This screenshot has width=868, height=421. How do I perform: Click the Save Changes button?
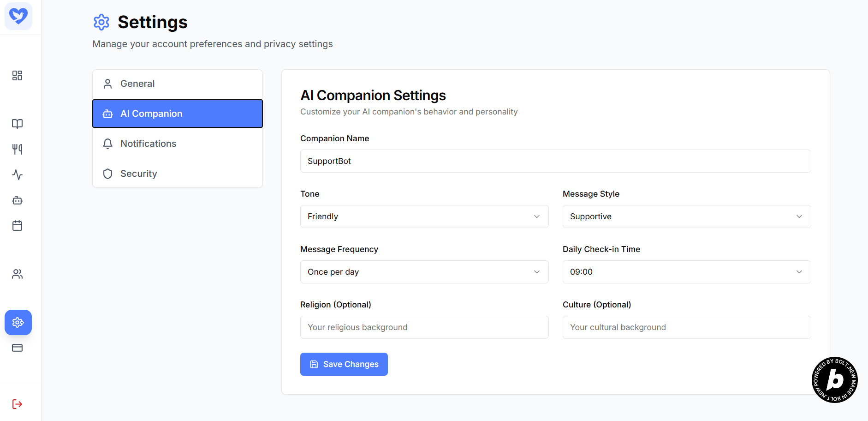tap(344, 364)
